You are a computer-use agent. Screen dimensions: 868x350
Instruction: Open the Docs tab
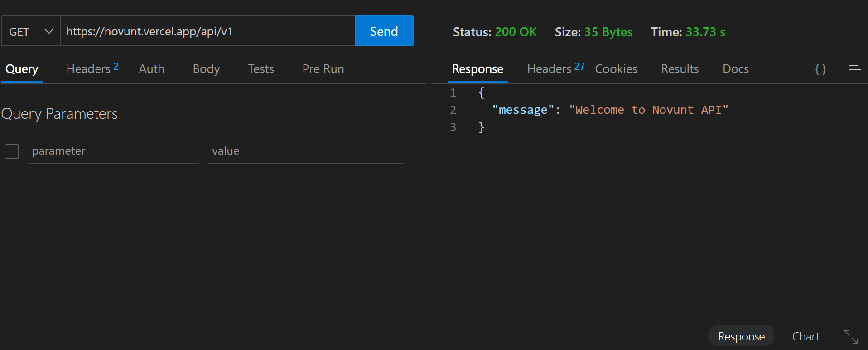tap(735, 69)
